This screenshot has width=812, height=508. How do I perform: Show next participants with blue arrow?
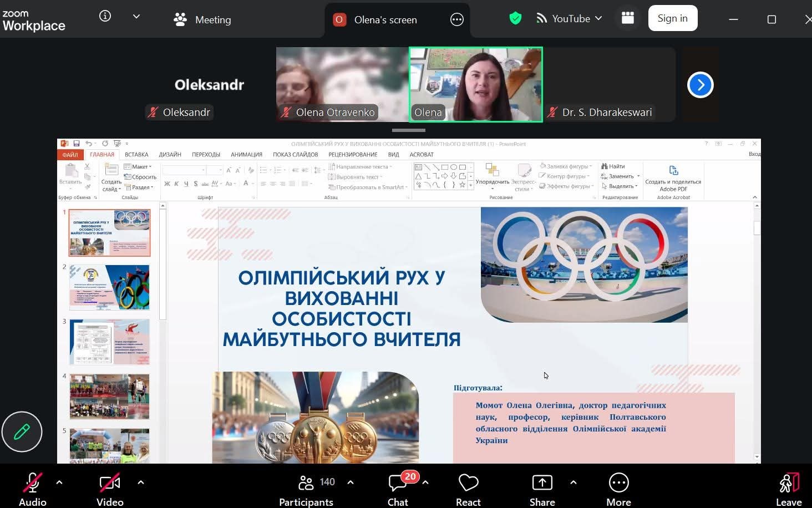point(700,85)
